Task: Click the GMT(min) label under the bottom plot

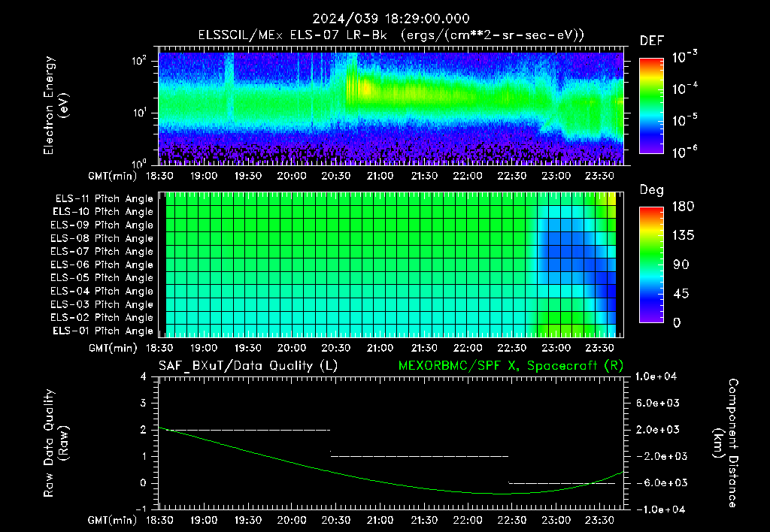Action: tap(113, 520)
